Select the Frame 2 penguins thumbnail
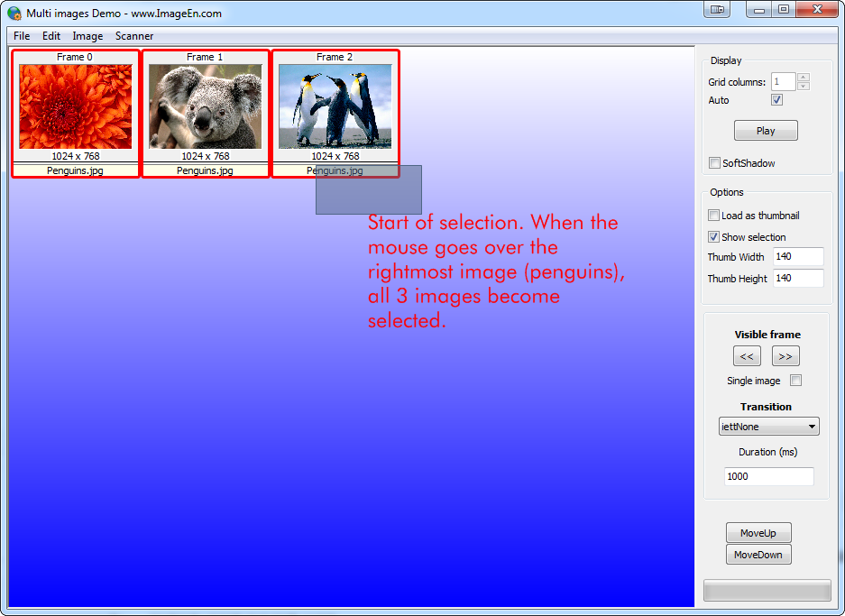Screen dimensions: 845x616 335,106
